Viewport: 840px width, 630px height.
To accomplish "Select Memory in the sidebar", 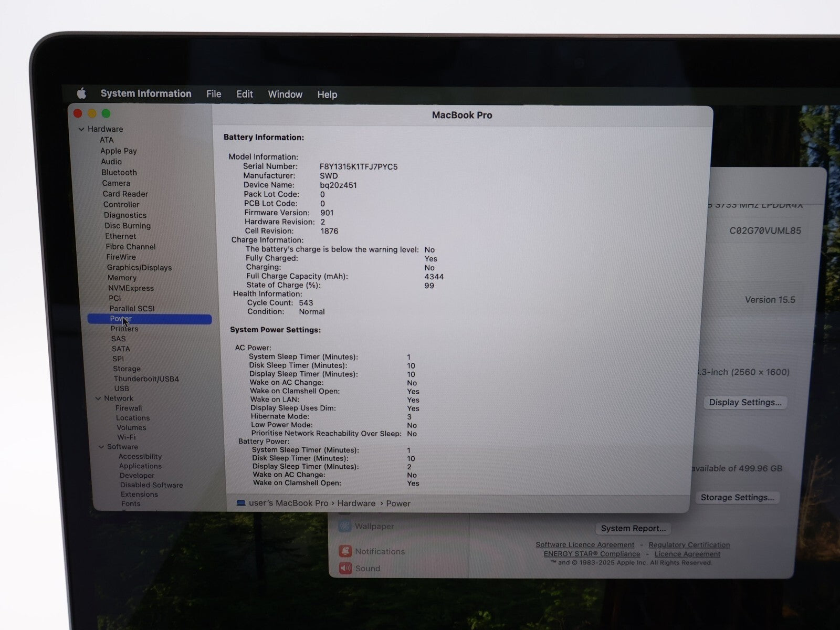I will [122, 278].
